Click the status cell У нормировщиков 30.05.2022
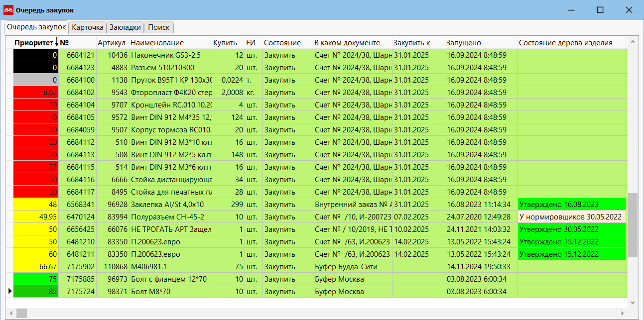Viewport: 644px width, 320px height. (571, 217)
